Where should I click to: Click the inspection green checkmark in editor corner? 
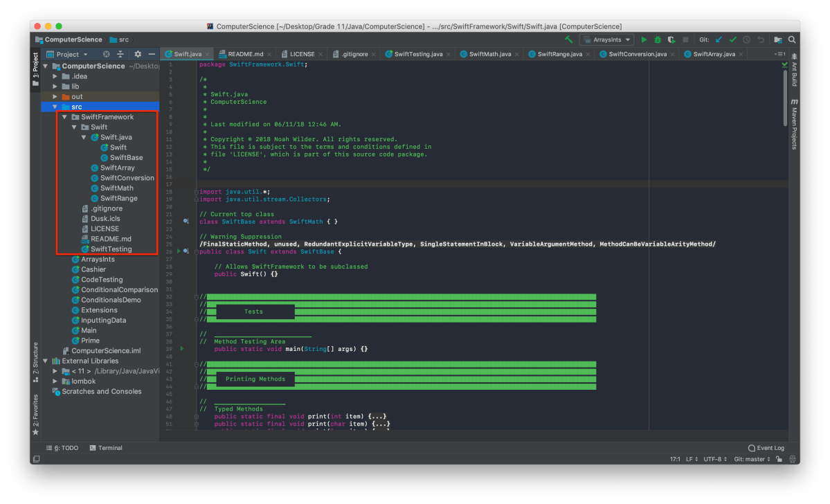click(784, 64)
